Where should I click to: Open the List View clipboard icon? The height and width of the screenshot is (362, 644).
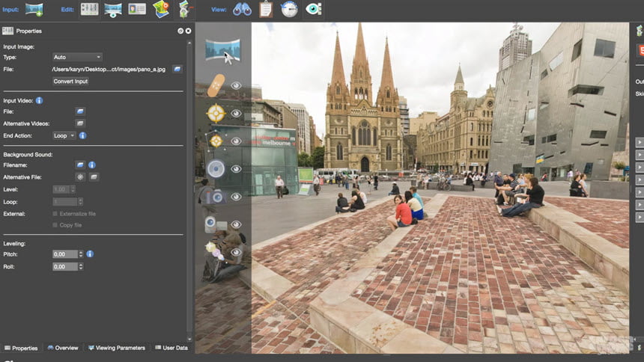(x=266, y=9)
